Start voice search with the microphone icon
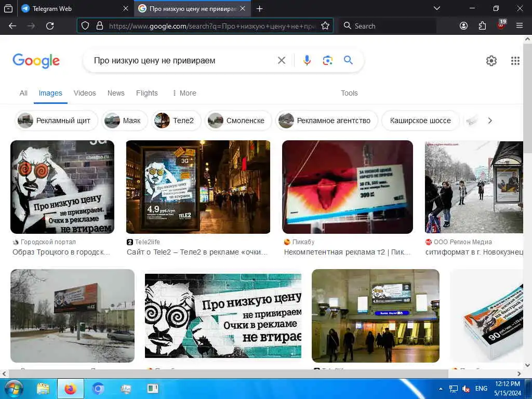532x399 pixels. pos(307,60)
